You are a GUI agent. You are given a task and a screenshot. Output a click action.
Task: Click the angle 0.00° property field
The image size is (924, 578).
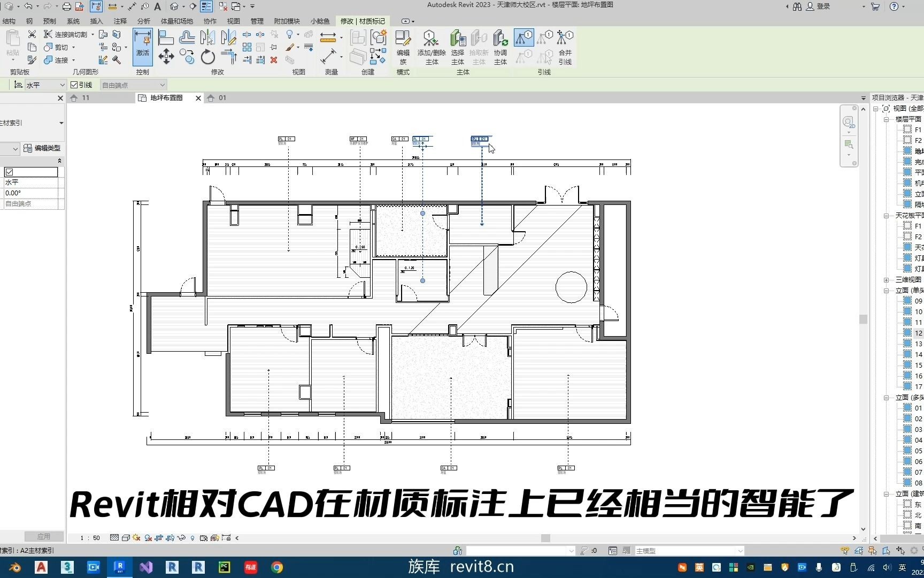32,193
